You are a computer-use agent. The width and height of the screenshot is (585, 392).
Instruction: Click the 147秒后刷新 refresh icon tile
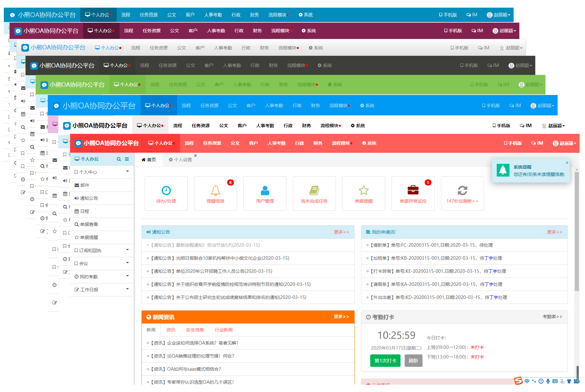(462, 193)
